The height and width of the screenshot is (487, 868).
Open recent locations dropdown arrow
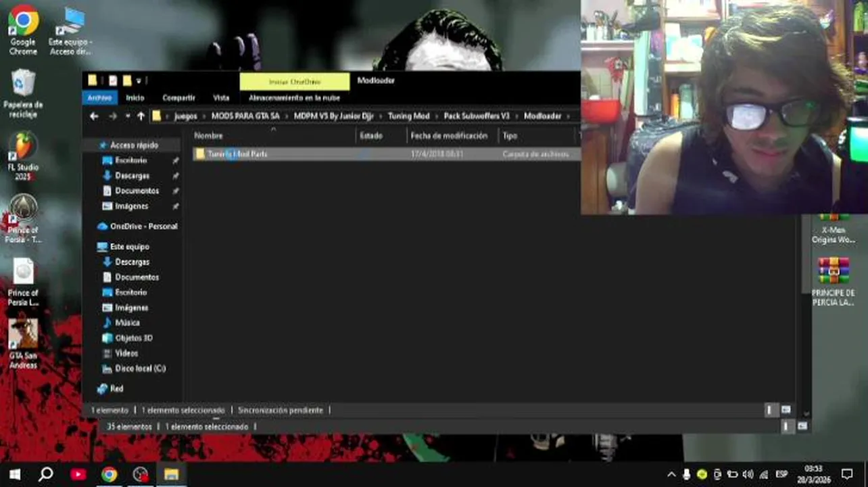click(x=127, y=116)
